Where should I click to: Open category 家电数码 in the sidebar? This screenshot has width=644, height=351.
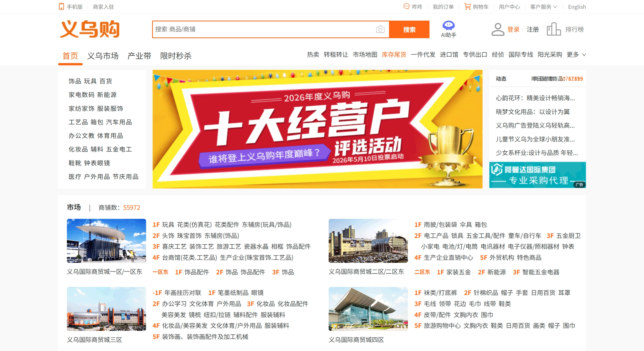pos(82,95)
